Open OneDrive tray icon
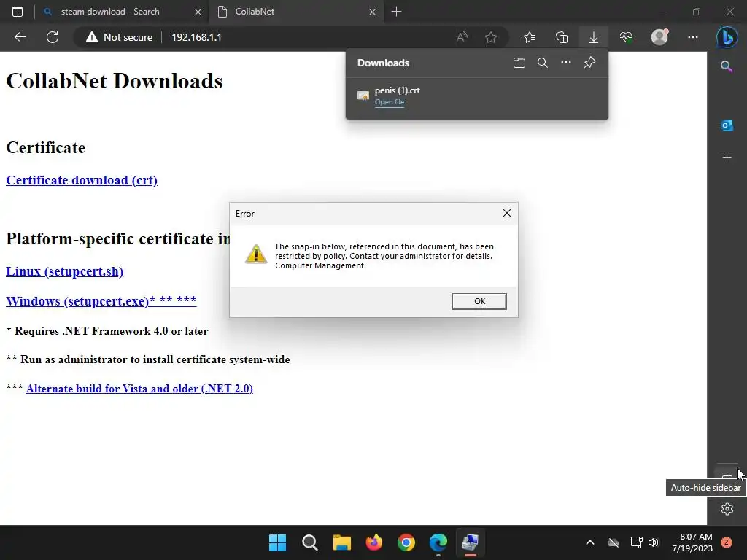This screenshot has height=560, width=747. point(613,542)
